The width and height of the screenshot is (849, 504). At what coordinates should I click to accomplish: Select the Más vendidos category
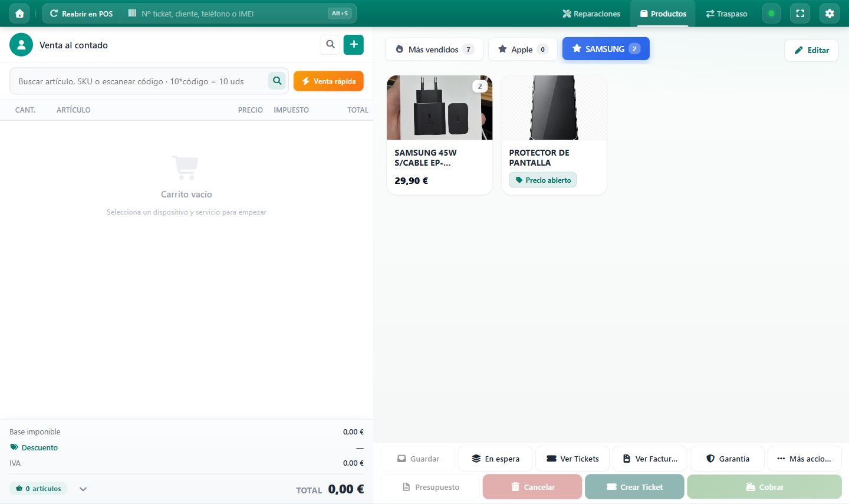click(434, 50)
